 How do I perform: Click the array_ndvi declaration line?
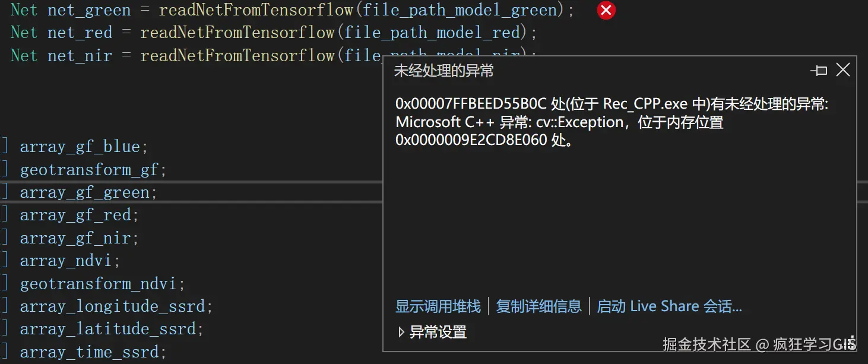[70, 261]
